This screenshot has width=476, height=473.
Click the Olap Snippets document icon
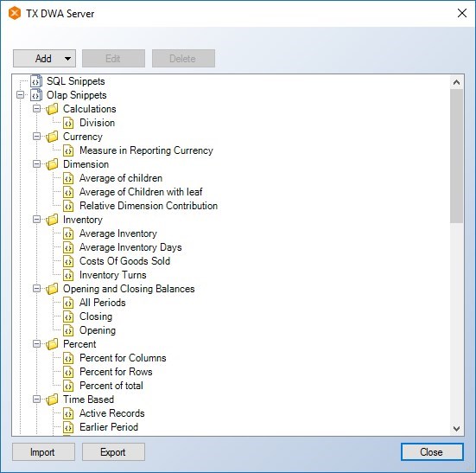[36, 95]
